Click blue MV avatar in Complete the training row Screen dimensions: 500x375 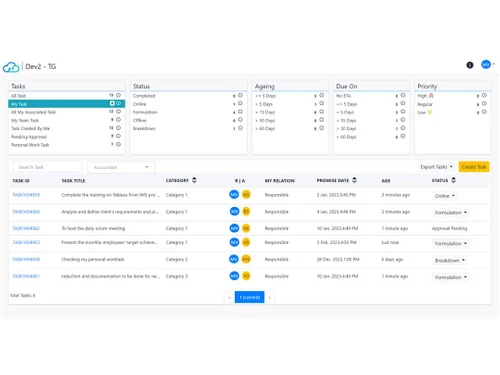(x=234, y=194)
